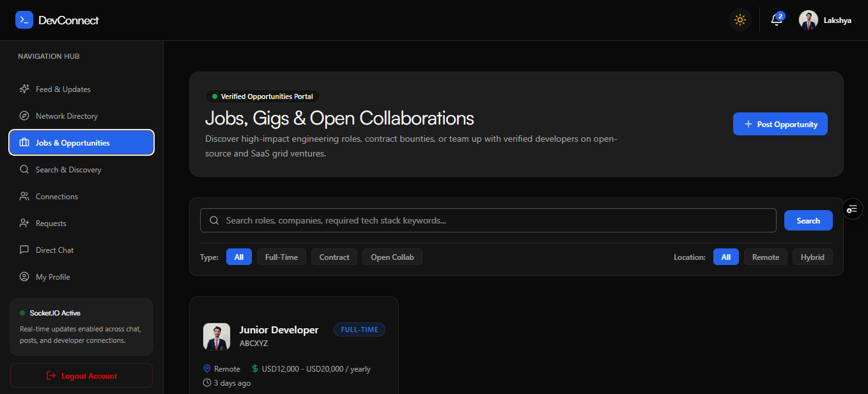868x394 pixels.
Task: Navigate to Connections
Action: tap(82, 197)
